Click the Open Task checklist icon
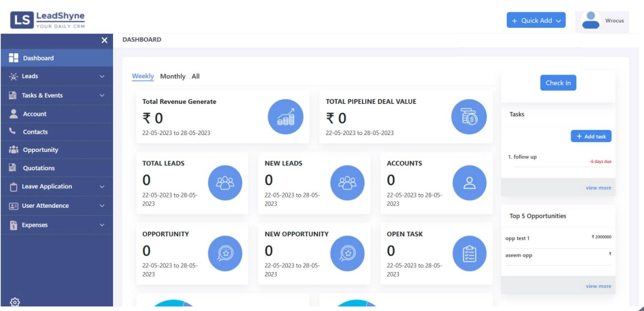 (469, 254)
